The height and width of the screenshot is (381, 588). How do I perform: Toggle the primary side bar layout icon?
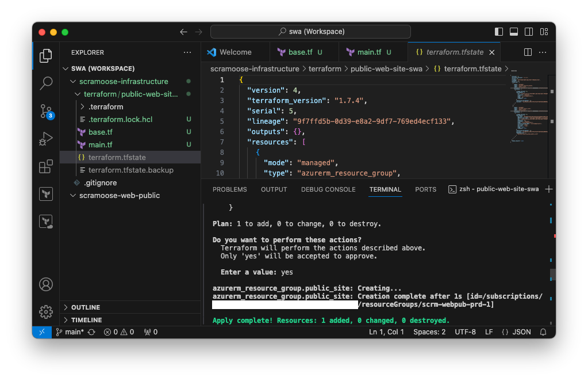(x=499, y=32)
